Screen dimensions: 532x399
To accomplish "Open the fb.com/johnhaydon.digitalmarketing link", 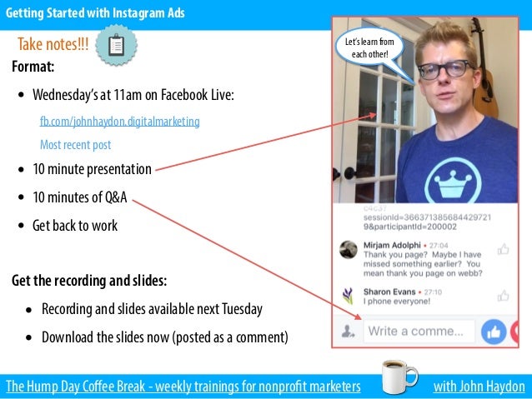I will click(120, 122).
